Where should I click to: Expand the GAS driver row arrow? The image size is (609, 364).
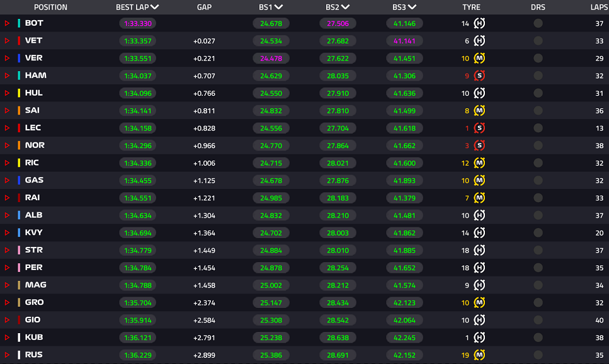coord(7,180)
